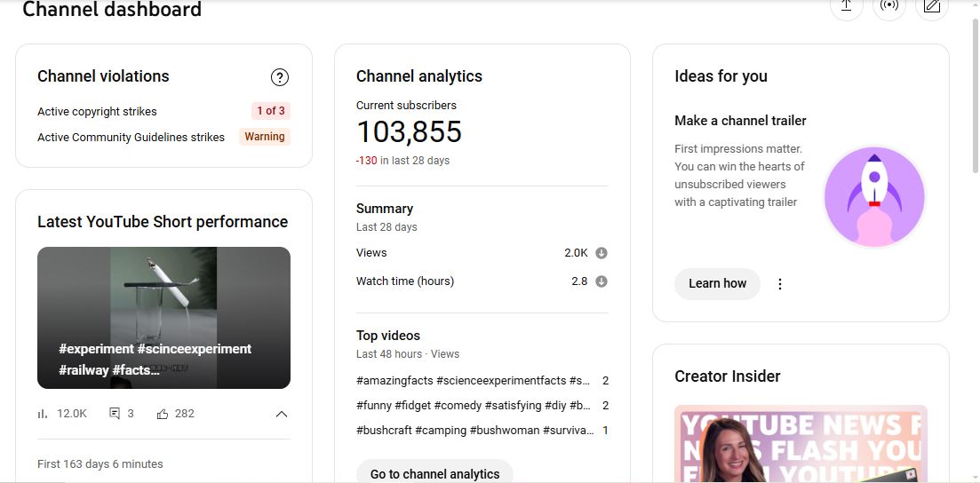Open the latest YouTube Short thumbnail
The height and width of the screenshot is (483, 980).
point(163,317)
